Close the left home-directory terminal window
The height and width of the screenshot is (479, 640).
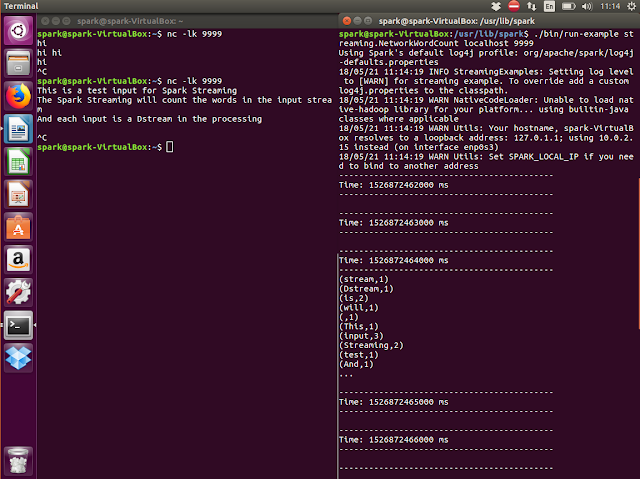point(45,21)
